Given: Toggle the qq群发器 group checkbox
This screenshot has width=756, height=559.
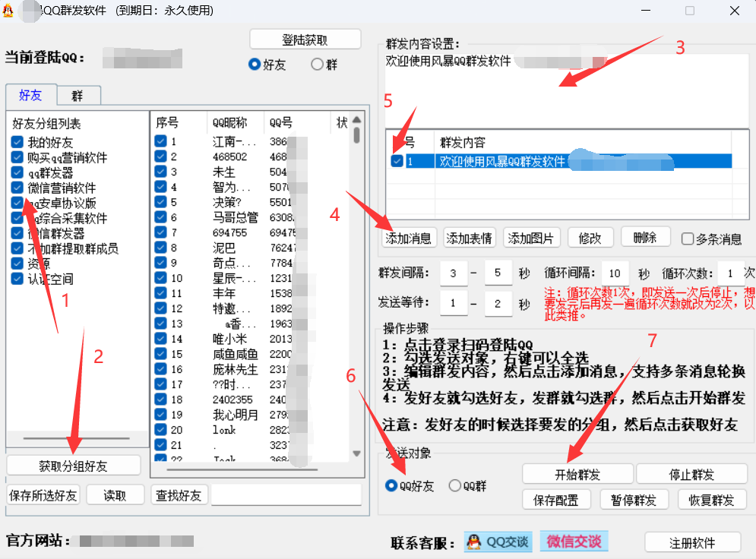Looking at the screenshot, I should [x=17, y=172].
